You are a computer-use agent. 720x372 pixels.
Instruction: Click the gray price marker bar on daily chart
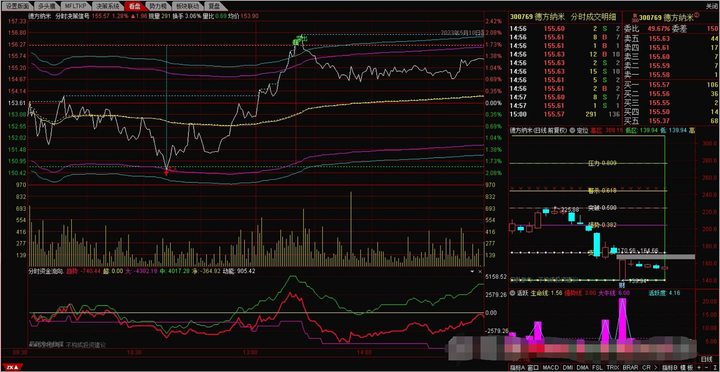(x=656, y=257)
